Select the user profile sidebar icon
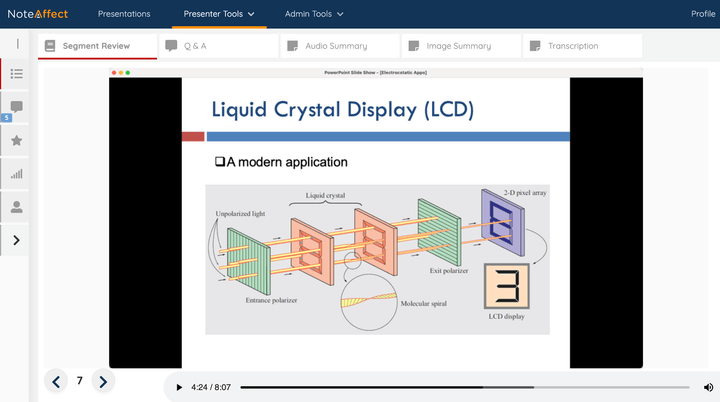 pyautogui.click(x=16, y=207)
